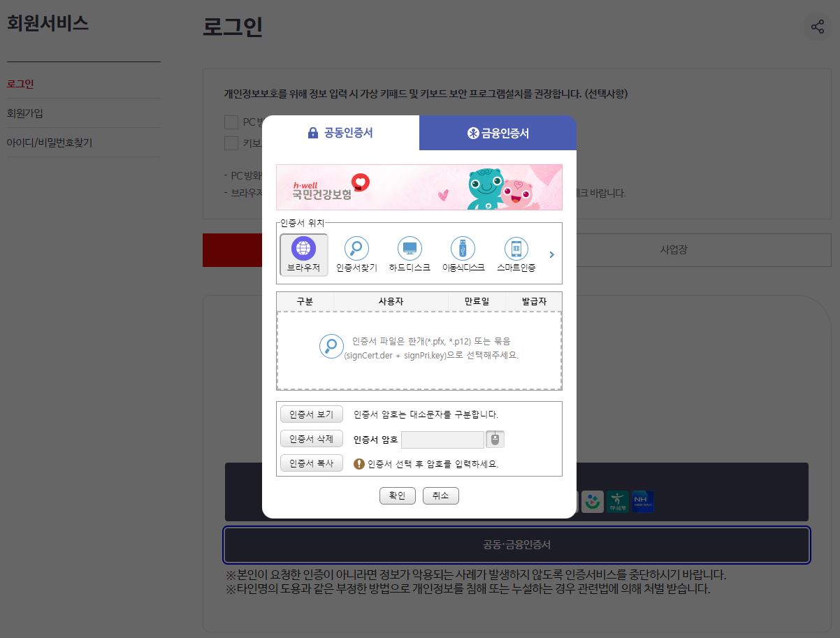
Task: Open 회원가입 from the sidebar
Action: [x=25, y=112]
